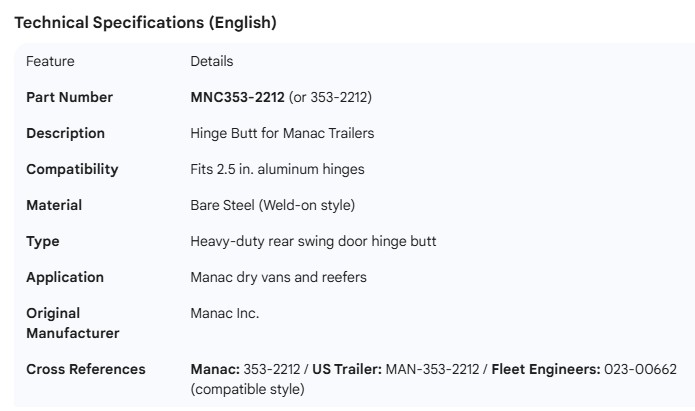This screenshot has width=695, height=411.
Task: Click the Description row label
Action: (x=65, y=133)
